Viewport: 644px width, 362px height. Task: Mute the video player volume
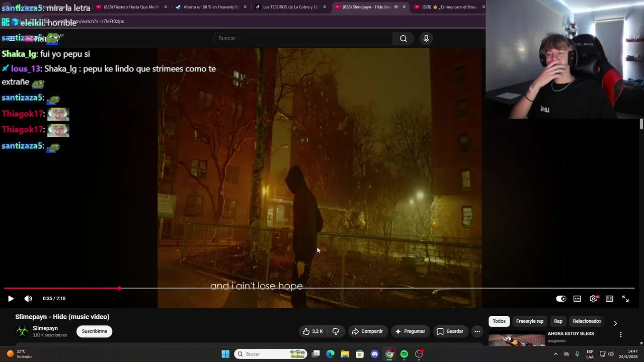point(28,299)
